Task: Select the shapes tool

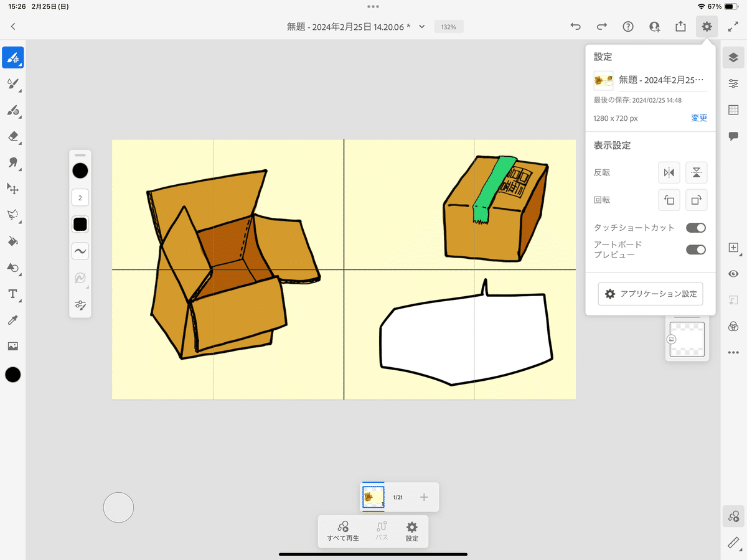Action: click(13, 268)
